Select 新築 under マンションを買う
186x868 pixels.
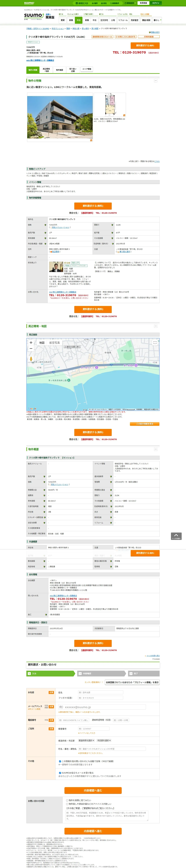coord(71,20)
